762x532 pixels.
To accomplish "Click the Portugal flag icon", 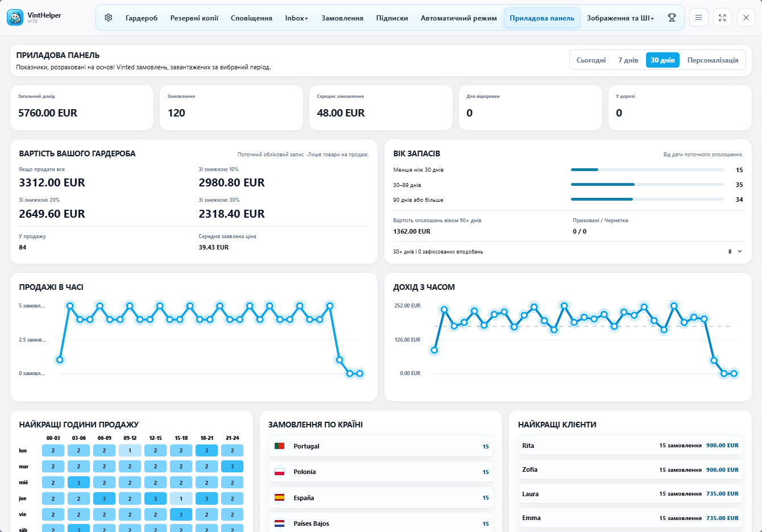I will pyautogui.click(x=279, y=446).
